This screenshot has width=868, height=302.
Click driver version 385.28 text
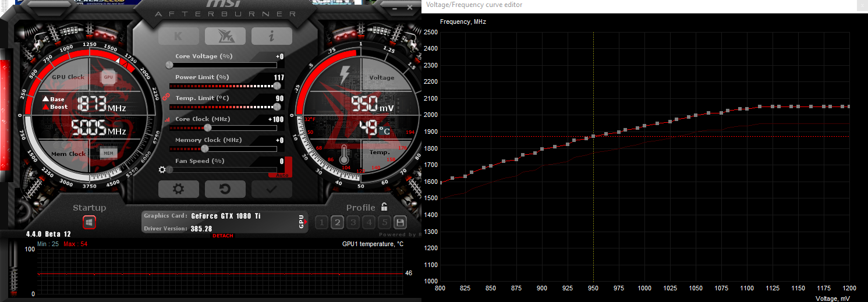201,229
